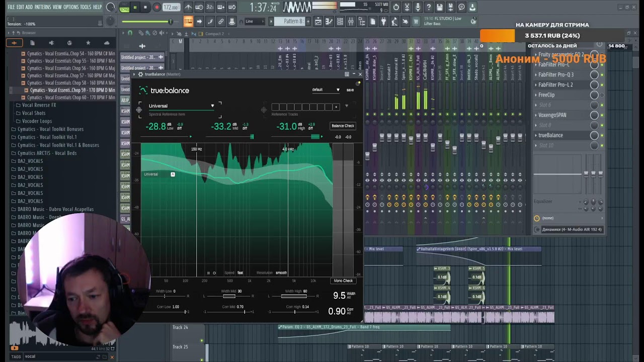Click the Save project disk icon
The image size is (644, 362).
[440, 7]
